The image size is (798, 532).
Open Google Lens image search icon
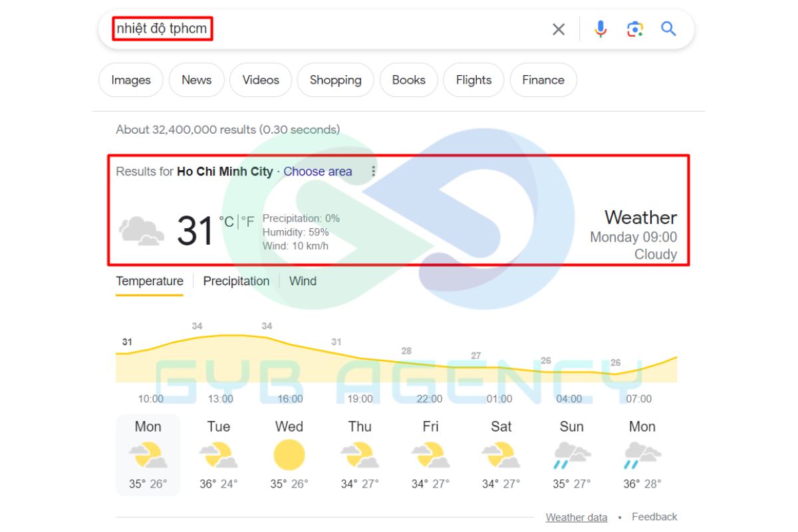[635, 29]
